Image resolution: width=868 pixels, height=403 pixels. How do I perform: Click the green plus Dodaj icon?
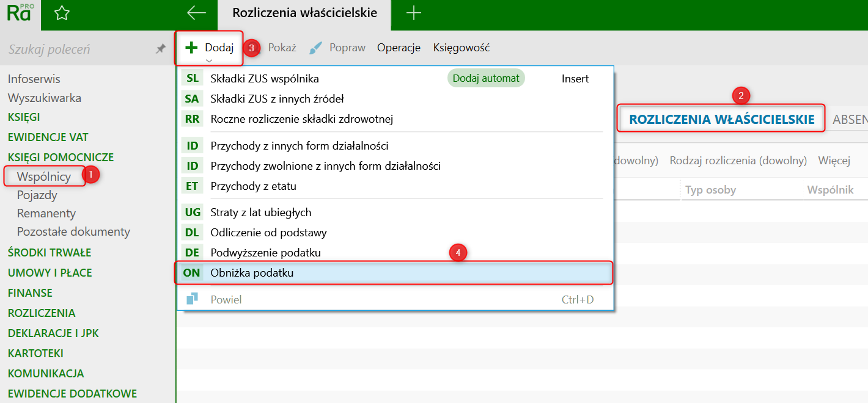click(x=191, y=48)
